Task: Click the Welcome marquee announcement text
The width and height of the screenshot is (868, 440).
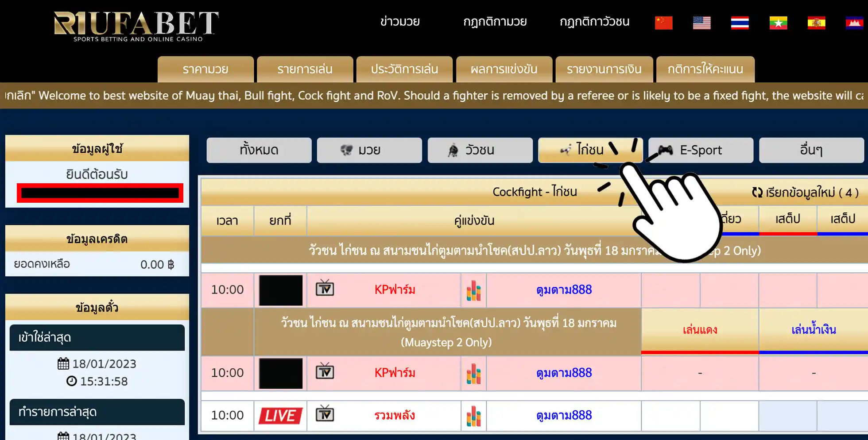Action: (434, 96)
